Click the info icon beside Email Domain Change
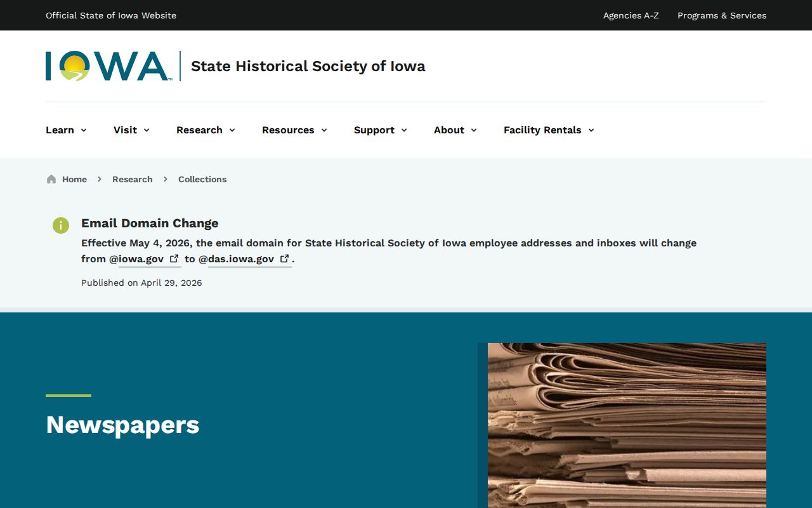Screen dimensions: 812x508 click(x=61, y=225)
